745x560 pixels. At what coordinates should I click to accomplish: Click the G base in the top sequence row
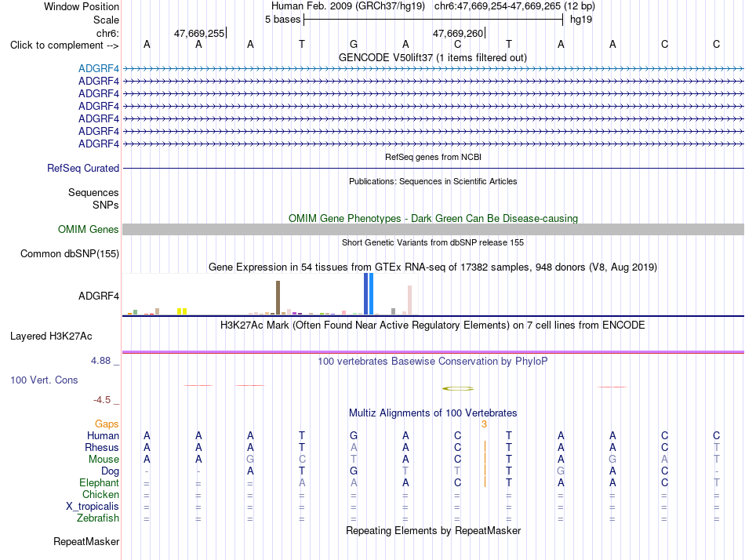click(354, 44)
